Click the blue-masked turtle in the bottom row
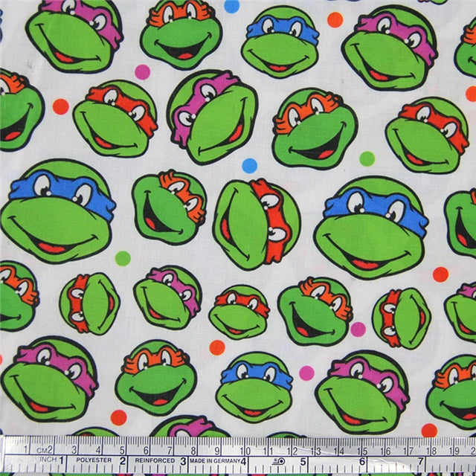 (255, 385)
